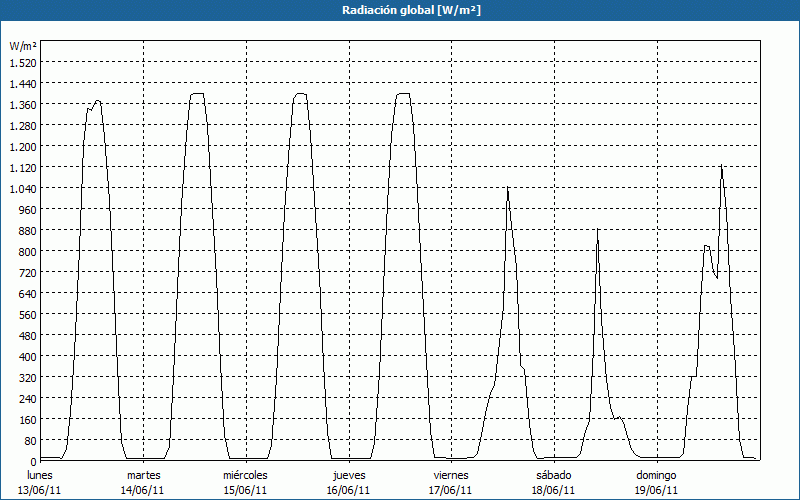Select the 480 y-axis tick label
Viewport: 800px width, 500px height.
click(26, 335)
